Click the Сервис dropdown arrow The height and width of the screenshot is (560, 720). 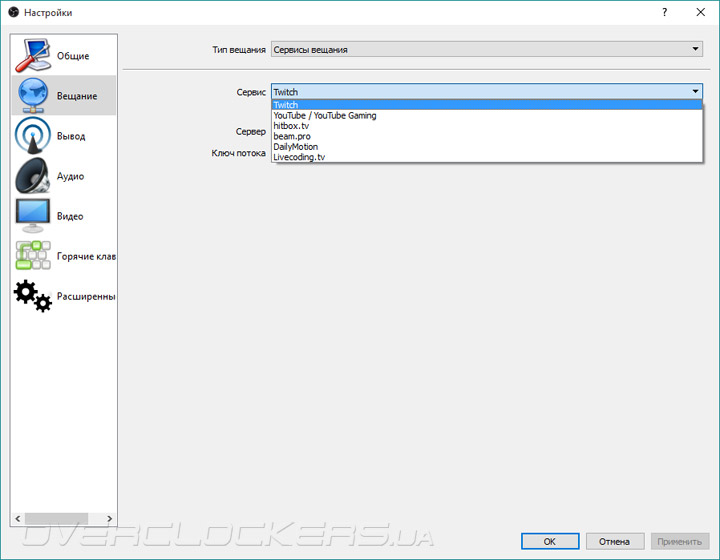point(695,91)
